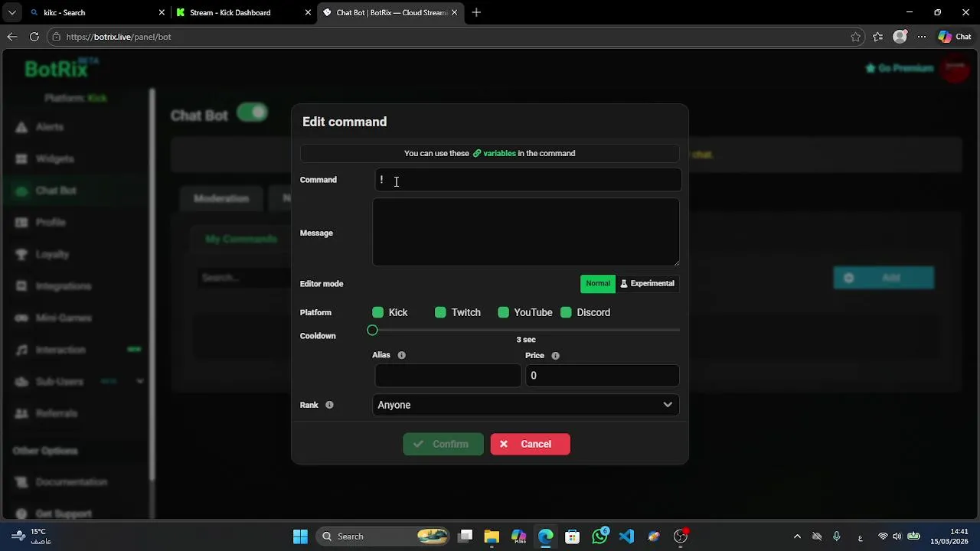The width and height of the screenshot is (980, 551).
Task: Open the Windows Start menu
Action: coord(300,536)
